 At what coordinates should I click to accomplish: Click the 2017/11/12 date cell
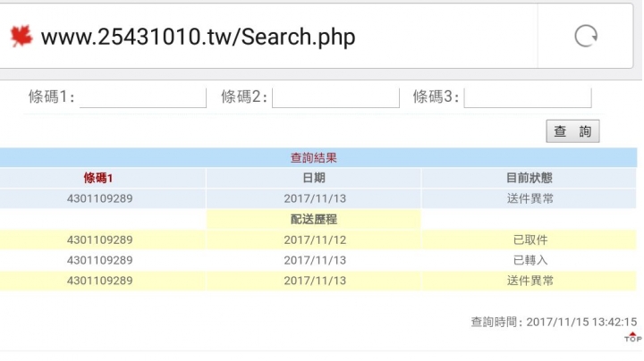(x=315, y=240)
